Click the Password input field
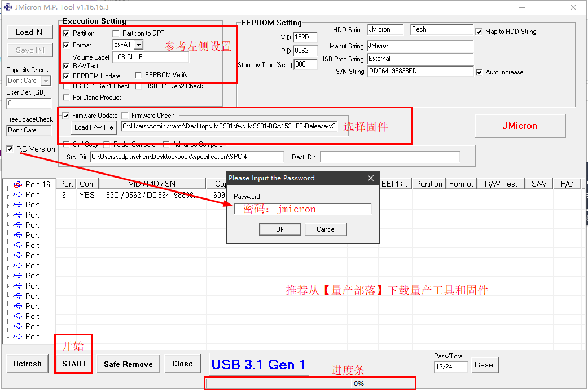 [302, 209]
